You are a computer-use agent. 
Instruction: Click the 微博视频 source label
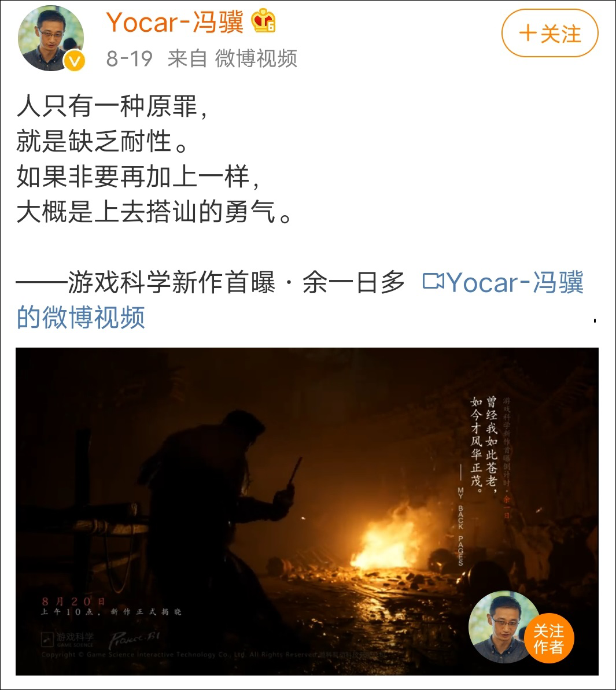[x=256, y=58]
